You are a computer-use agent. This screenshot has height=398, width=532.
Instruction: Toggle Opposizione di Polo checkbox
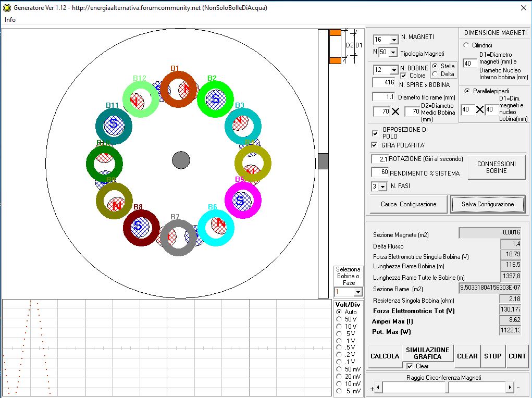(375, 133)
